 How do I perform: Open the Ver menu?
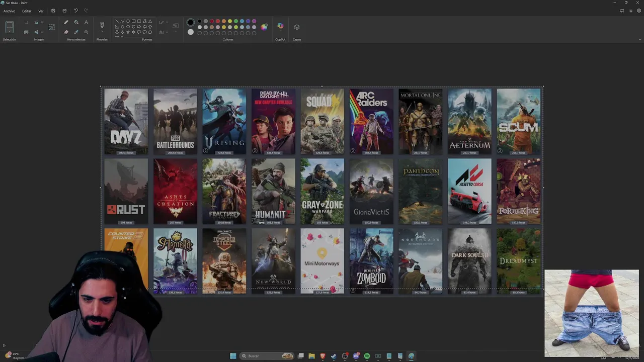tap(41, 11)
